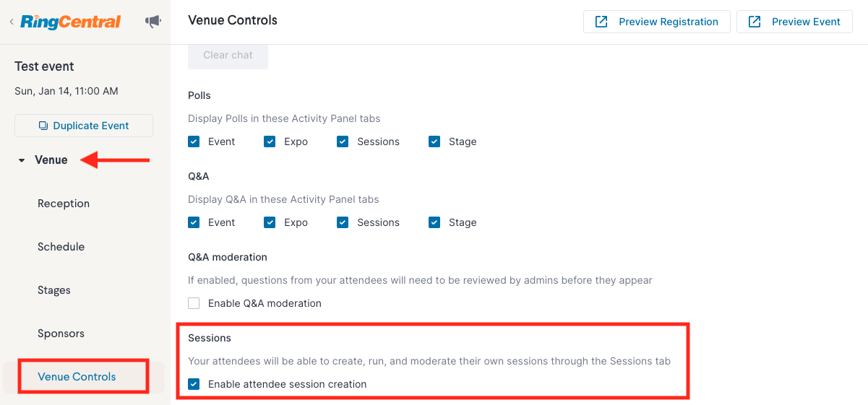Uncheck Polls Expo checkbox
Screen dimensions: 868x405
tap(270, 141)
